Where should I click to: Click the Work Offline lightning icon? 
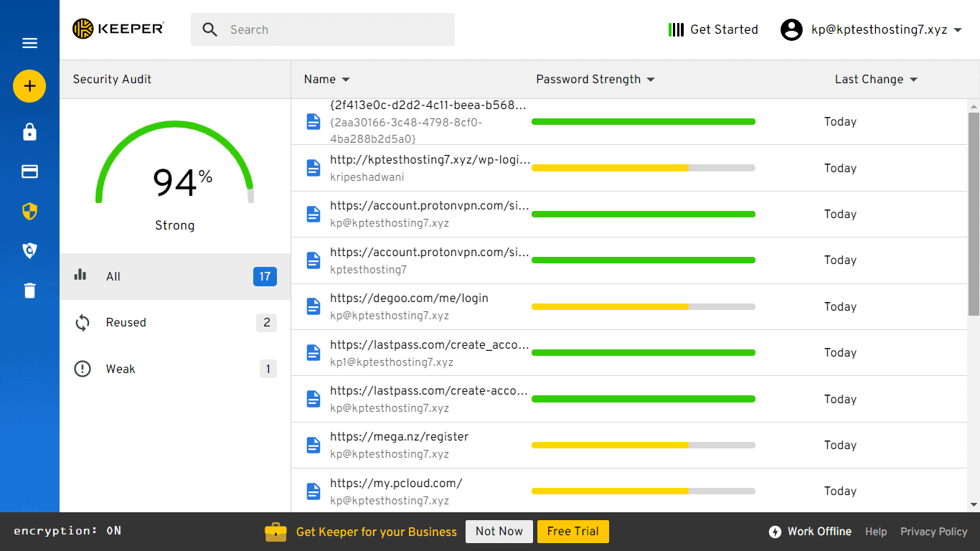[775, 532]
